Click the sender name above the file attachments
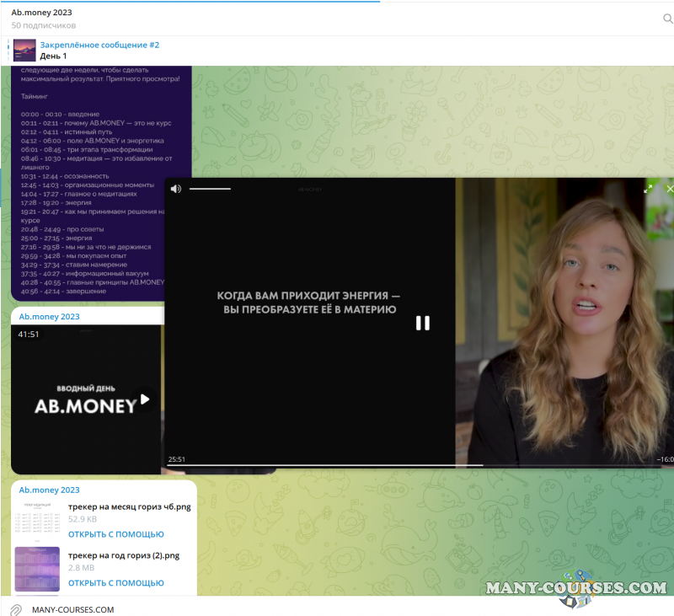Viewport: 674px width, 616px height. tap(49, 490)
